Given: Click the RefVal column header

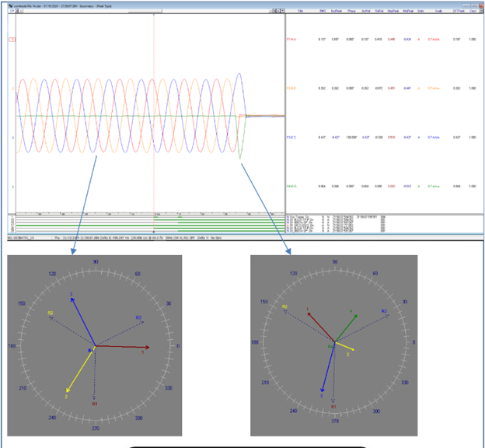Looking at the screenshot, I should [379, 11].
